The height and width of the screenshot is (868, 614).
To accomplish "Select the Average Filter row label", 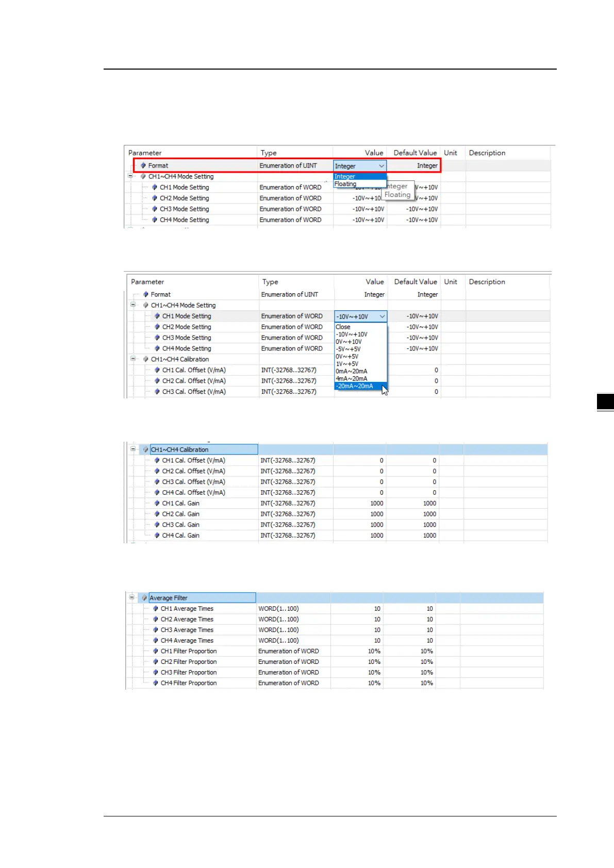I will point(169,598).
